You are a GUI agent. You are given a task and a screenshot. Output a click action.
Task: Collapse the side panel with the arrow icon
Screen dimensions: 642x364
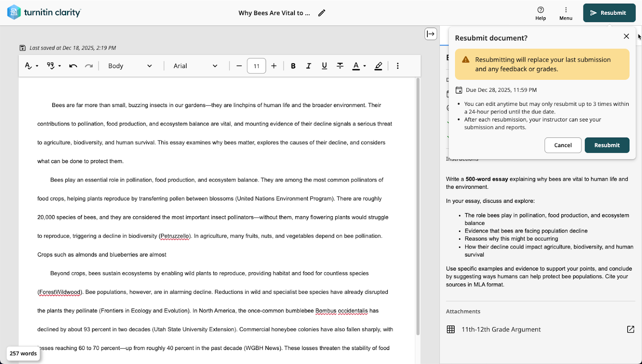click(431, 34)
